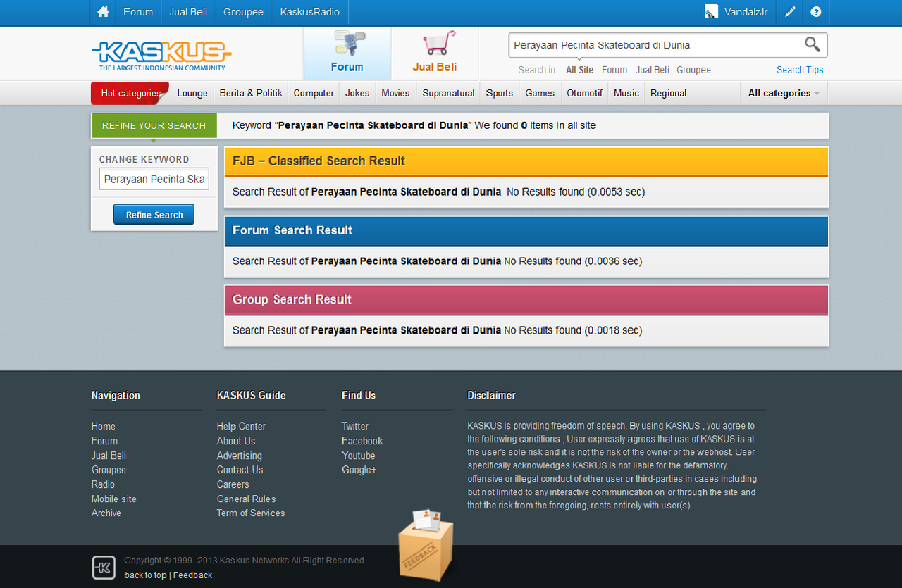Open VandalzJr profile link

(x=746, y=12)
